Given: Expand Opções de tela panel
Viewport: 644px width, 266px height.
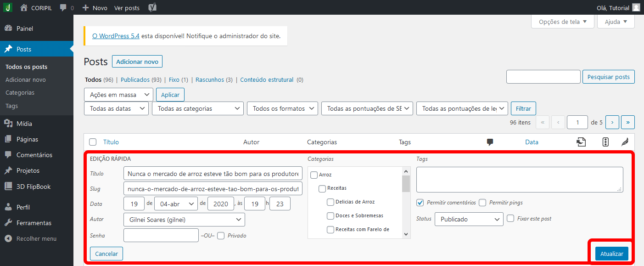Looking at the screenshot, I should [x=563, y=22].
